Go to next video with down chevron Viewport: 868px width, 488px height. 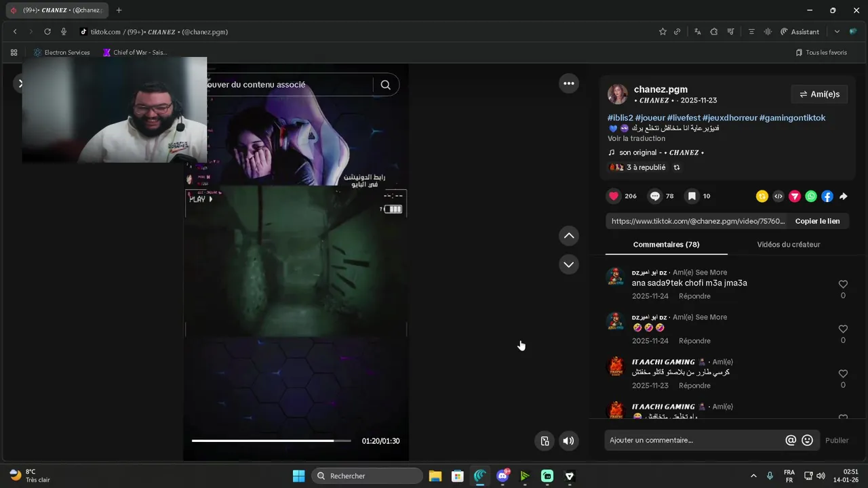[569, 264]
